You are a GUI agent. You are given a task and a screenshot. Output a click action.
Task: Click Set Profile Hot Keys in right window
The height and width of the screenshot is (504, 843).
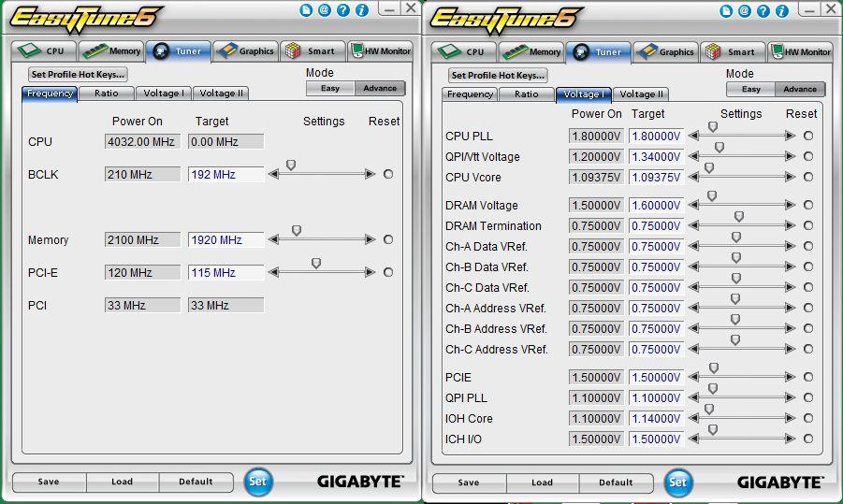(498, 75)
